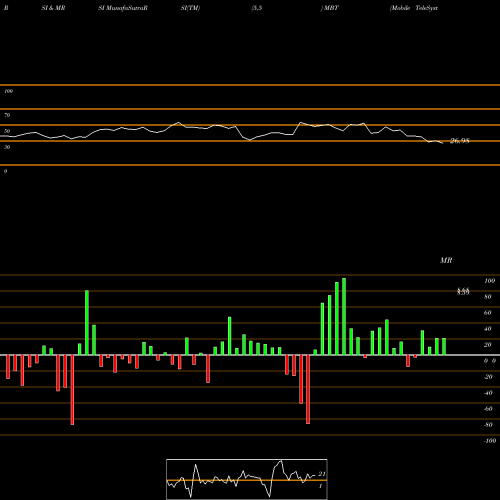Open the mini overview chart thumbnail
Viewport: 500px width, 500px height.
tap(247, 479)
